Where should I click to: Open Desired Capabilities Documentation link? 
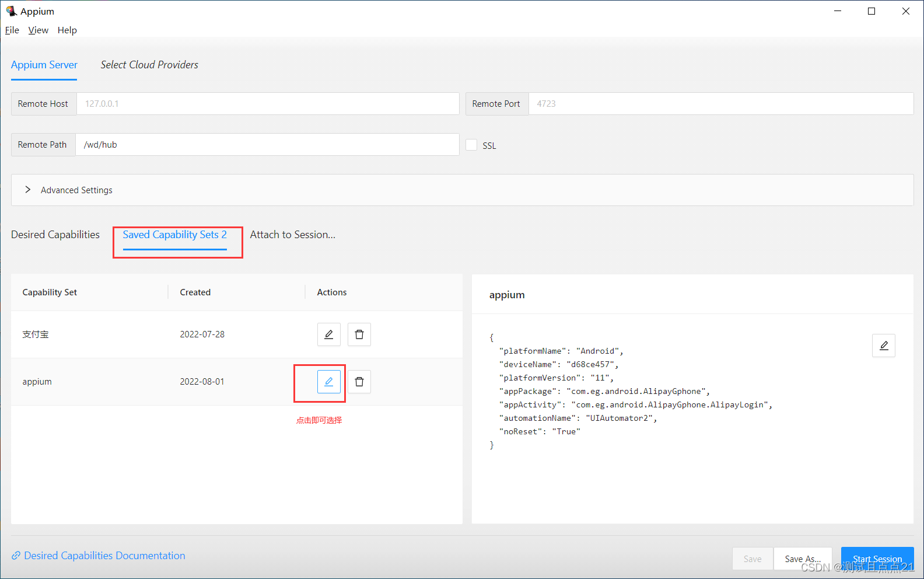[x=104, y=556]
